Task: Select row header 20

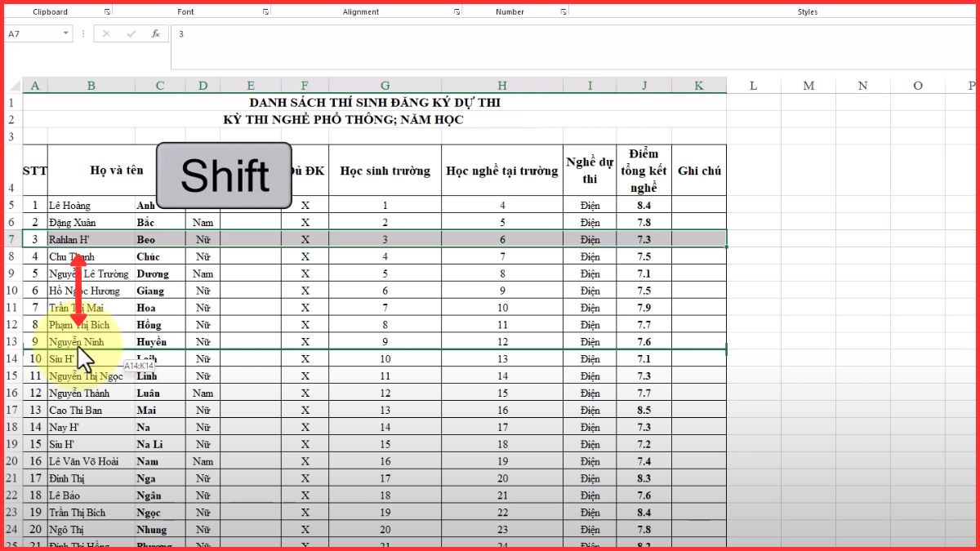Action: 12,461
